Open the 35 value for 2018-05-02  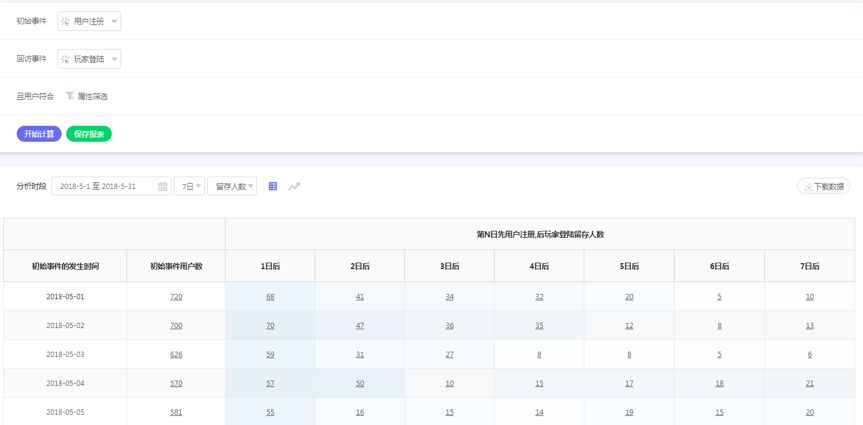[539, 325]
